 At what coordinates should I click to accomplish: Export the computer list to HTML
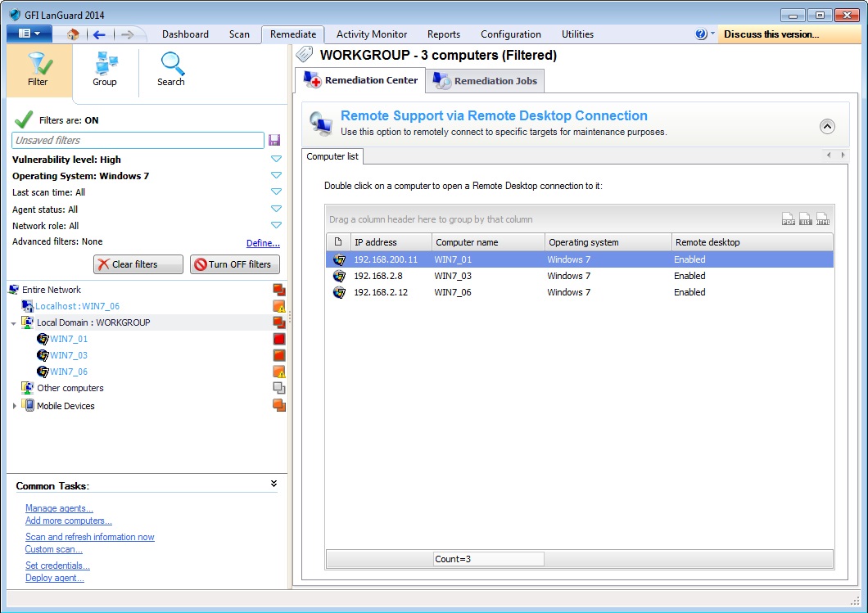[x=823, y=219]
